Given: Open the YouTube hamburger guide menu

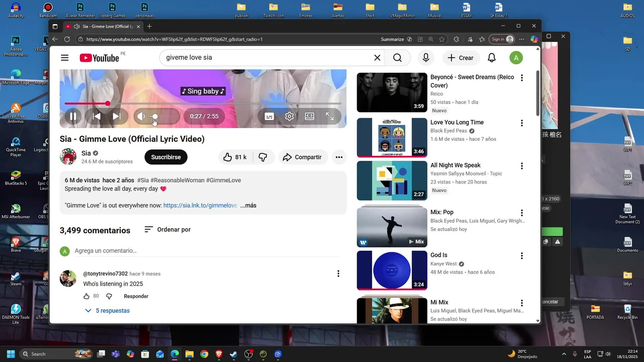Looking at the screenshot, I should 64,58.
